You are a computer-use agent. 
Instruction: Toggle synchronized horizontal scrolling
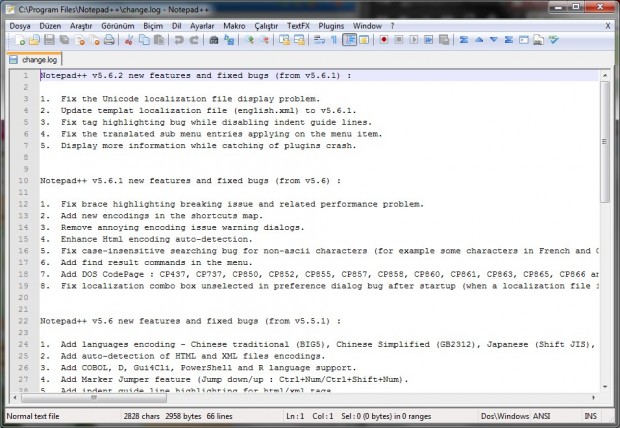coord(299,40)
